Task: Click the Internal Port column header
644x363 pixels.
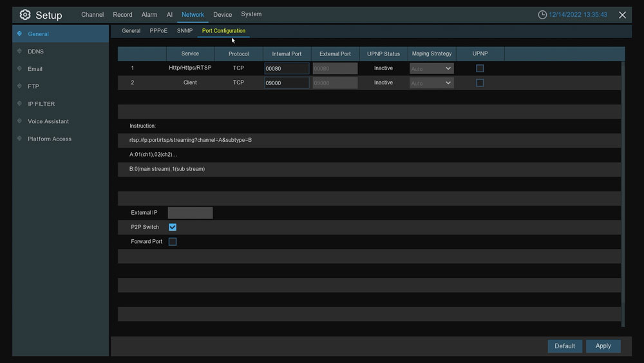Action: click(287, 54)
